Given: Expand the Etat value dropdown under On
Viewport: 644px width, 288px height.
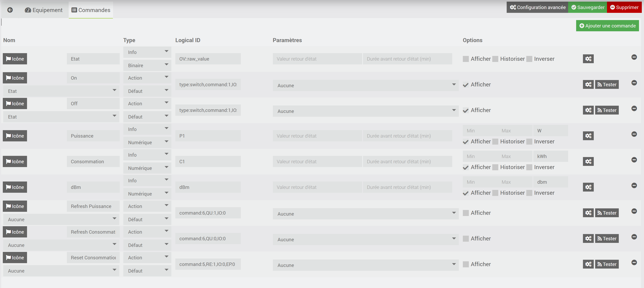Looking at the screenshot, I should [x=61, y=91].
